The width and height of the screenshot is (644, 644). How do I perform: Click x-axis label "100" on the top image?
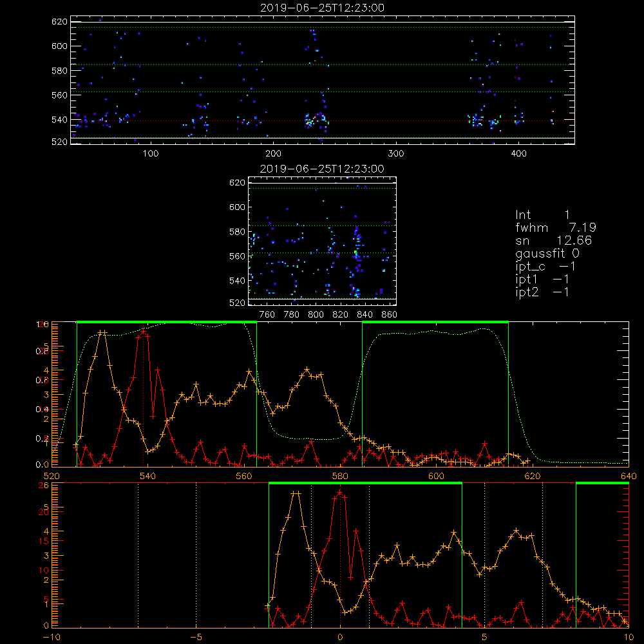click(151, 153)
